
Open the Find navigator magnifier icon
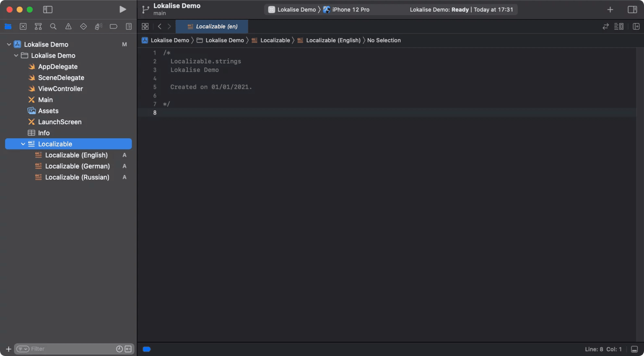tap(53, 26)
